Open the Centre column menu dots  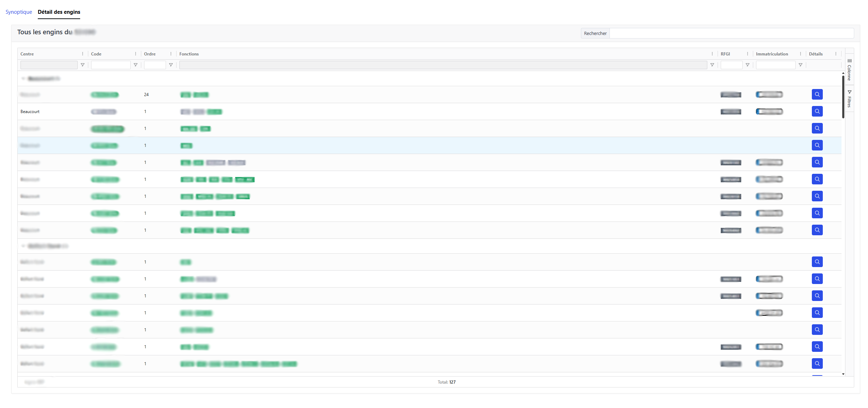83,54
